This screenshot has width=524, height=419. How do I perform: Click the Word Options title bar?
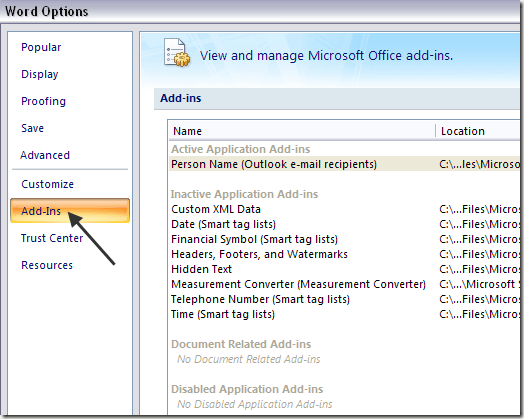(261, 11)
